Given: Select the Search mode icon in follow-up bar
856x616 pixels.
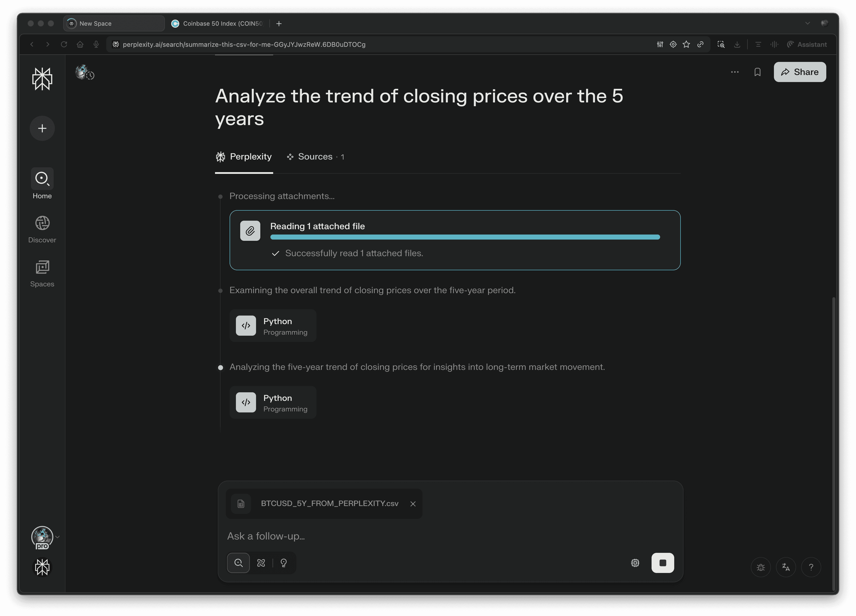Looking at the screenshot, I should [238, 563].
